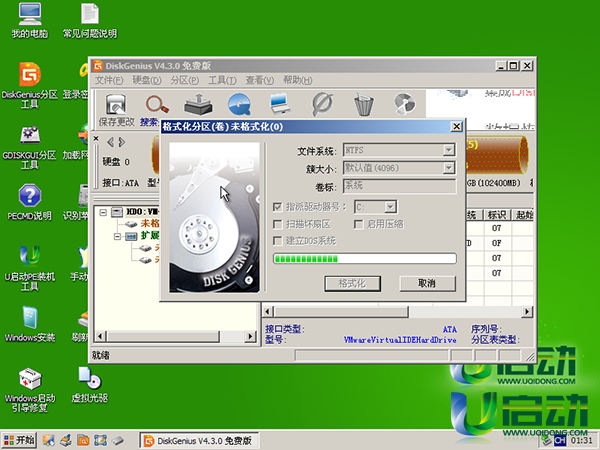Open the Windows启动引导修复 desktop icon
Screen dimensions: 600x450
click(29, 390)
